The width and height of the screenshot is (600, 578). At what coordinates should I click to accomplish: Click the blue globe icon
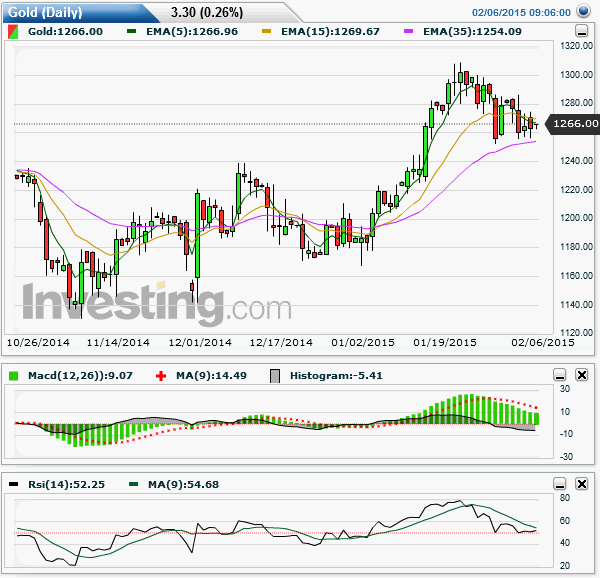coord(584,11)
